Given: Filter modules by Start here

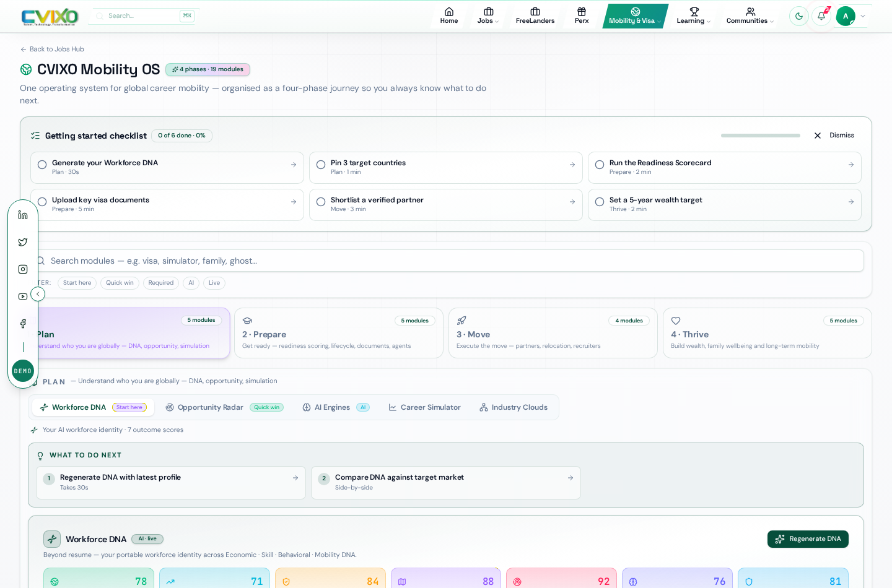Looking at the screenshot, I should [x=77, y=283].
